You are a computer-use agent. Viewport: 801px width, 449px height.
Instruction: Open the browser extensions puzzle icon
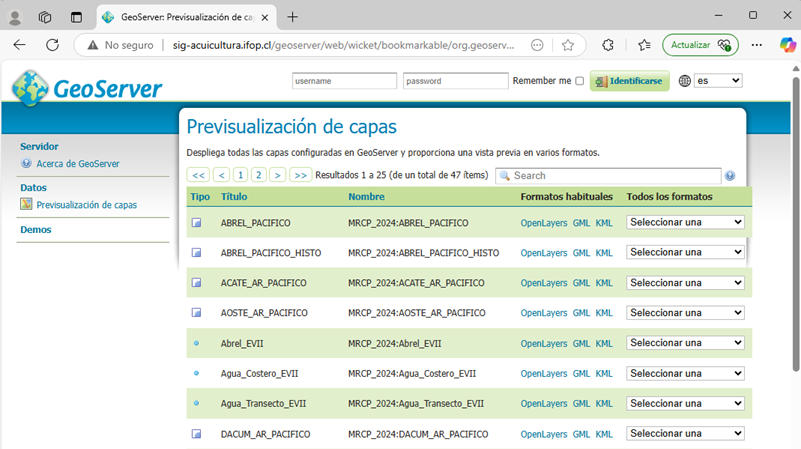click(x=607, y=45)
